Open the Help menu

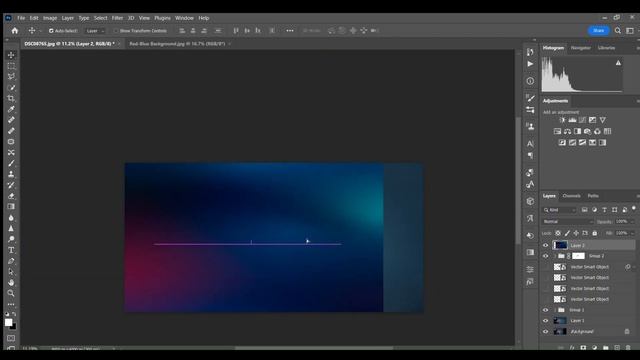(204, 18)
